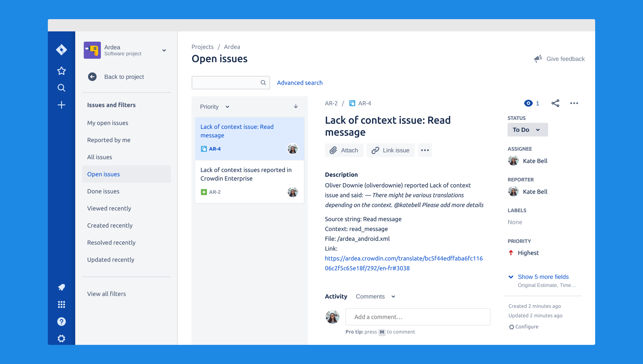Share the issue with the share icon
Screen dimensions: 643x364
click(555, 103)
